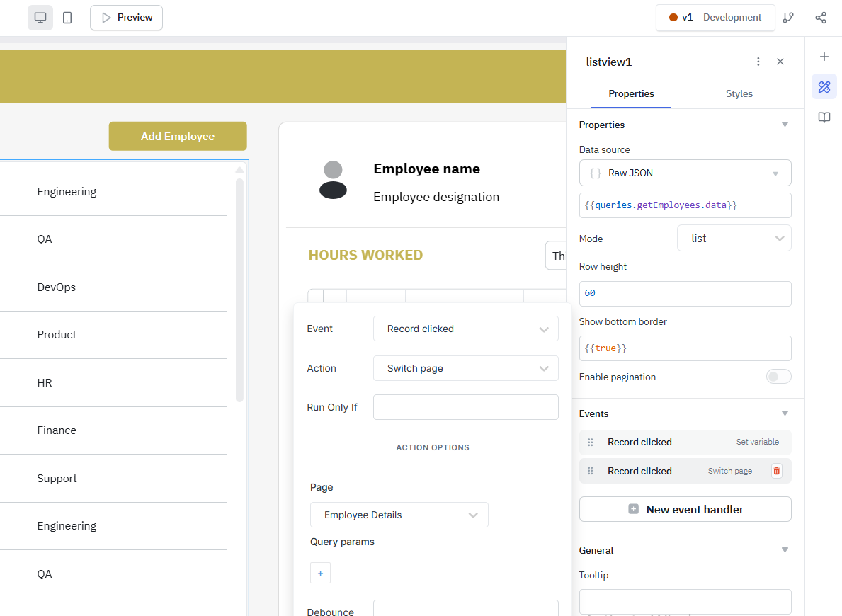
Task: Open listview1 options kebab menu
Action: [758, 62]
